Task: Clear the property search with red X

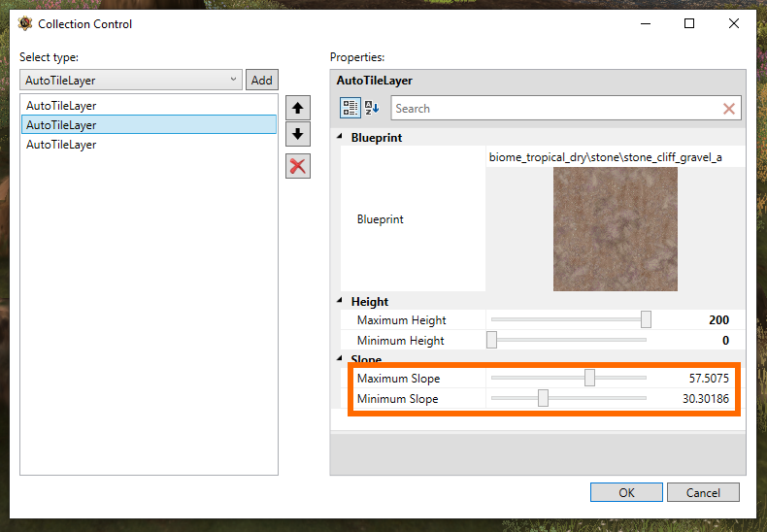Action: (x=729, y=109)
